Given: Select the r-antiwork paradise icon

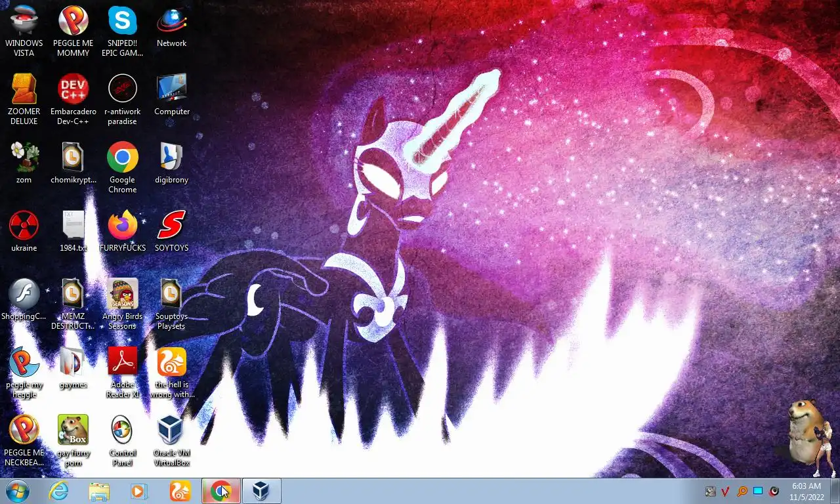Looking at the screenshot, I should click(123, 99).
